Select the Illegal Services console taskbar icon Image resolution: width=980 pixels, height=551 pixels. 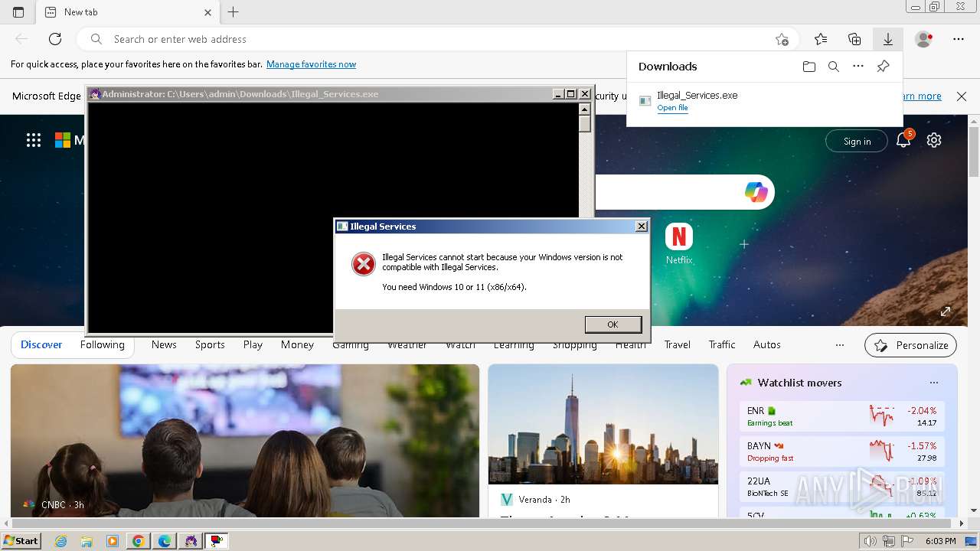pos(191,541)
